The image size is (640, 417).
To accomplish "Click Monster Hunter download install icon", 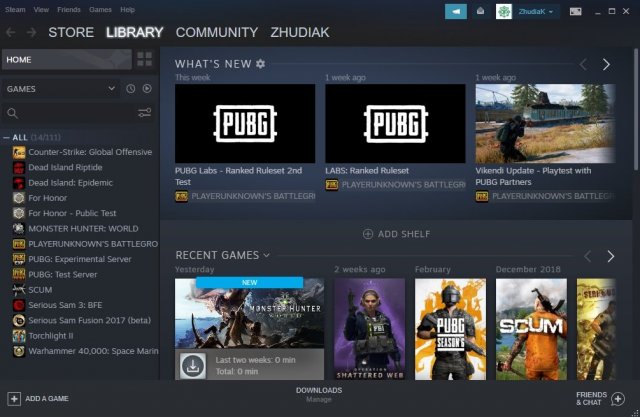I will 193,366.
